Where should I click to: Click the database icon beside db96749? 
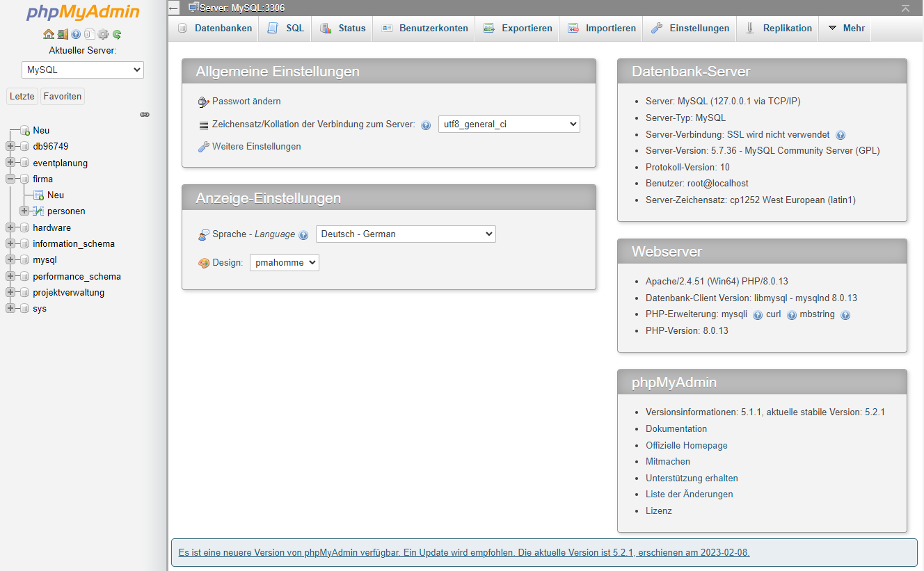24,147
